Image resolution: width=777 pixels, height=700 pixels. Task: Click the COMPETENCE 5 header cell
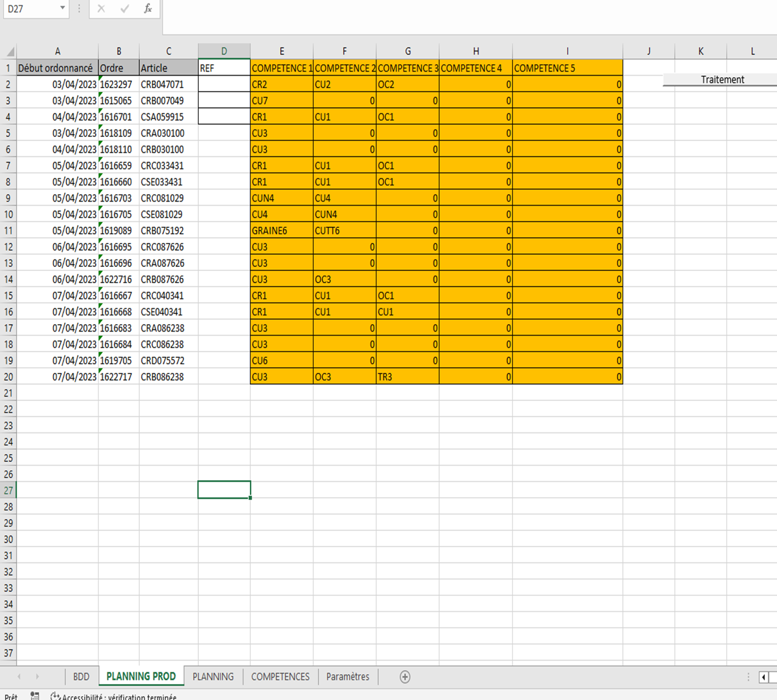click(567, 68)
